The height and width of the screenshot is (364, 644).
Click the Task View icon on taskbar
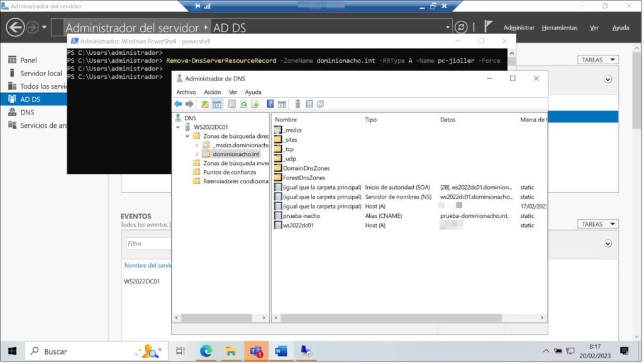point(180,351)
